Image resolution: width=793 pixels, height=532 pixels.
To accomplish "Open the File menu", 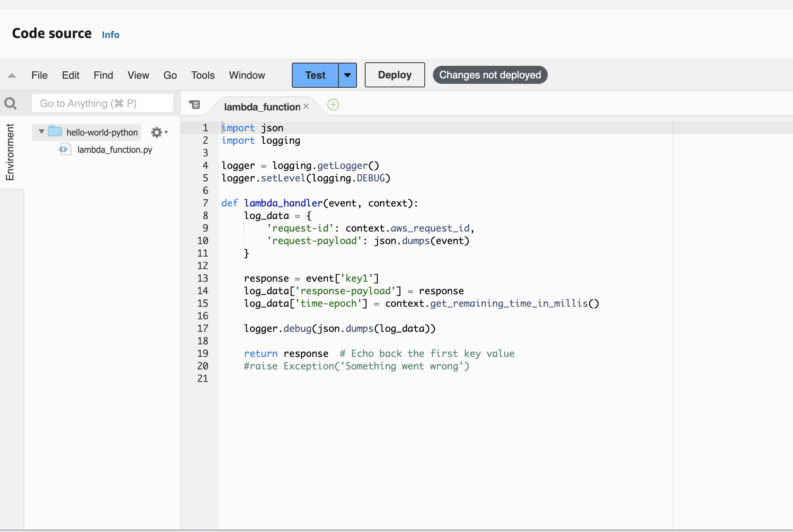I will (39, 75).
